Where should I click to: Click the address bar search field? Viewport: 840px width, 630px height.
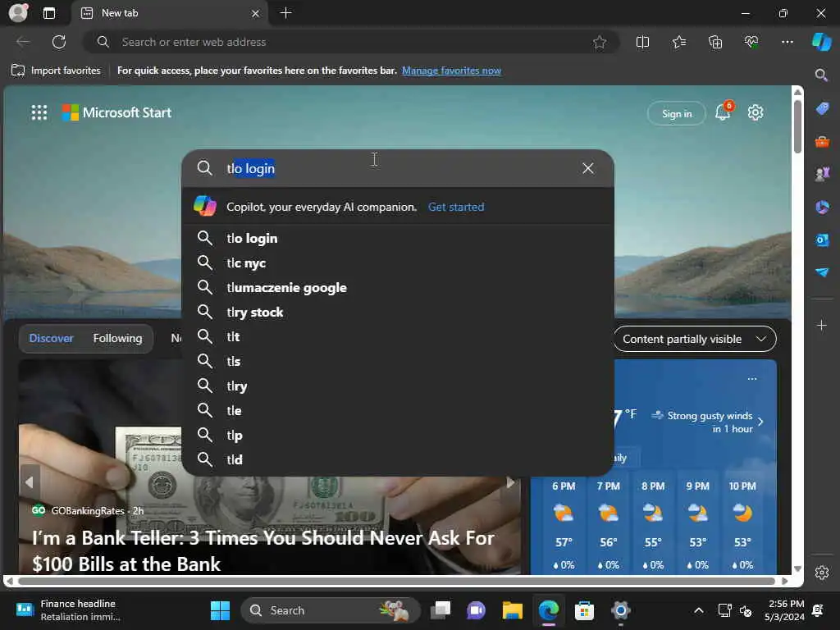[351, 42]
